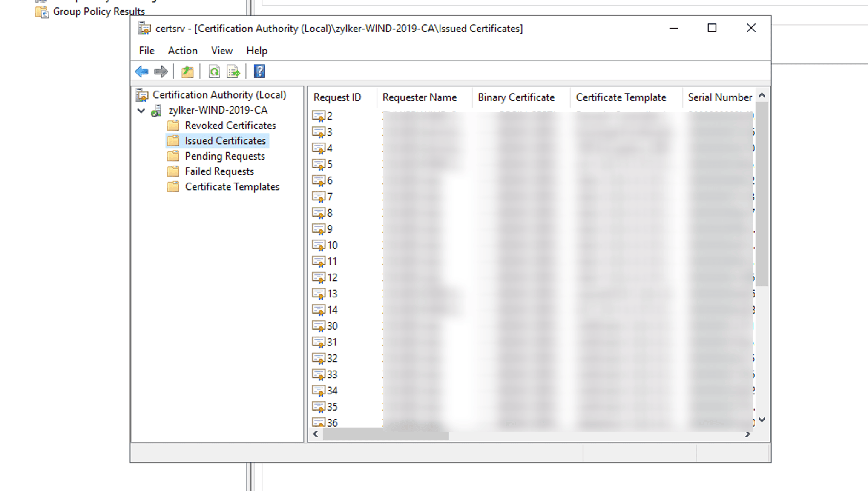Select the certificate icon for request 2
868x491 pixels.
[x=319, y=116]
